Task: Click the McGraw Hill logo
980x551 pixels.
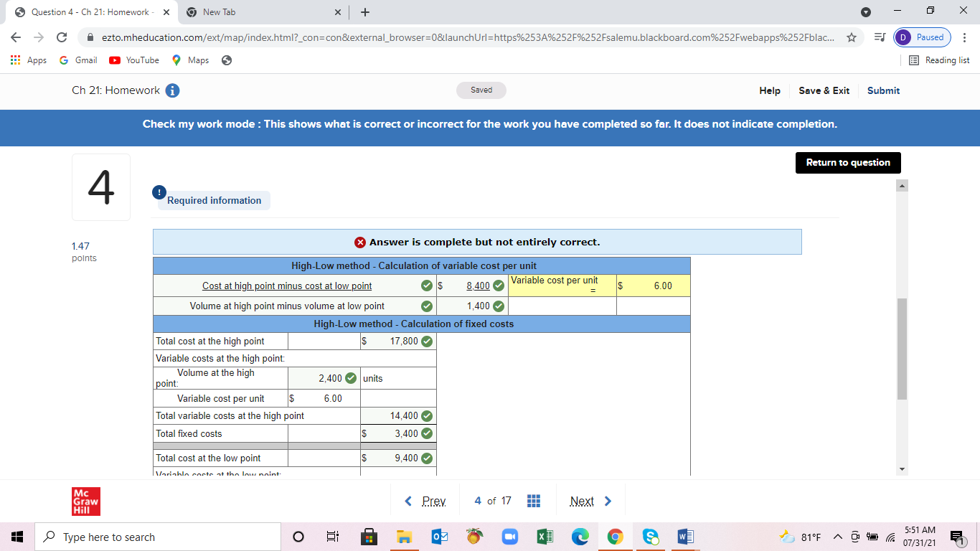Action: (86, 501)
